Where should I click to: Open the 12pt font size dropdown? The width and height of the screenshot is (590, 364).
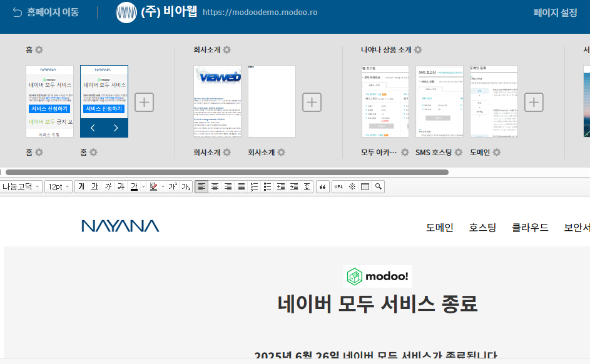pos(58,186)
